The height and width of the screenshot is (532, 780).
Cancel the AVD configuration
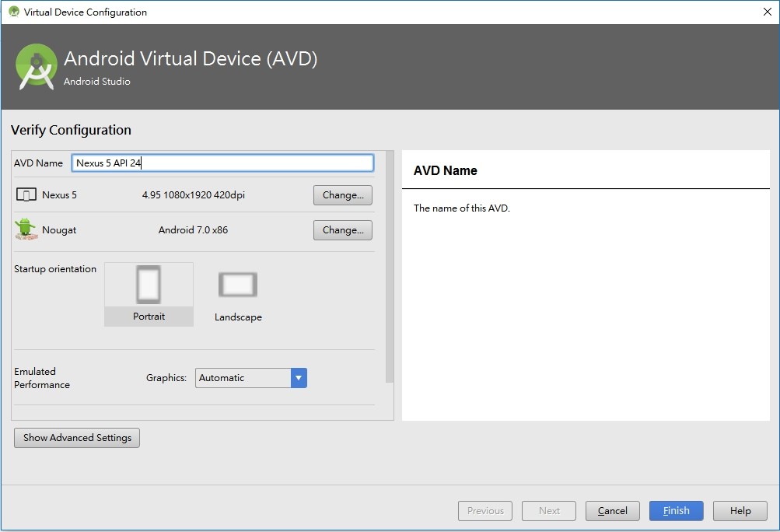[x=612, y=510]
